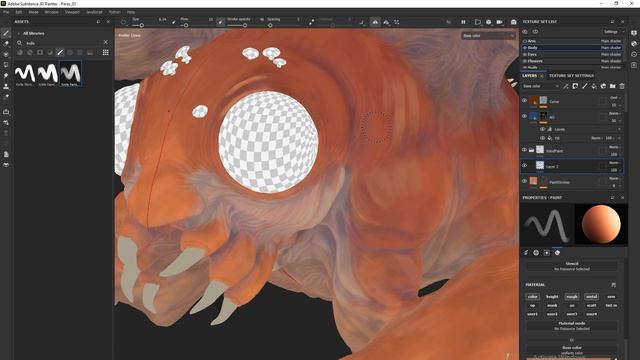This screenshot has width=640, height=360.
Task: Open blend mode dropdown of HandPaint folder
Action: (x=615, y=147)
